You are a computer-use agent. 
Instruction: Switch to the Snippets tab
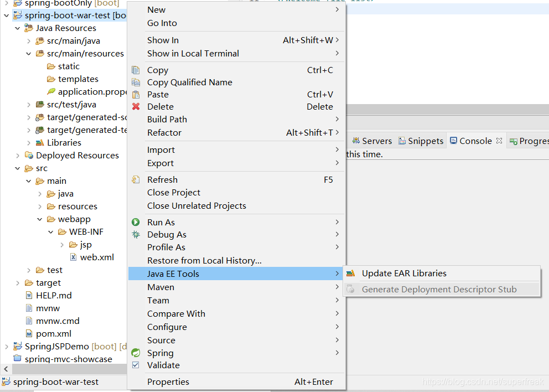[x=421, y=141]
